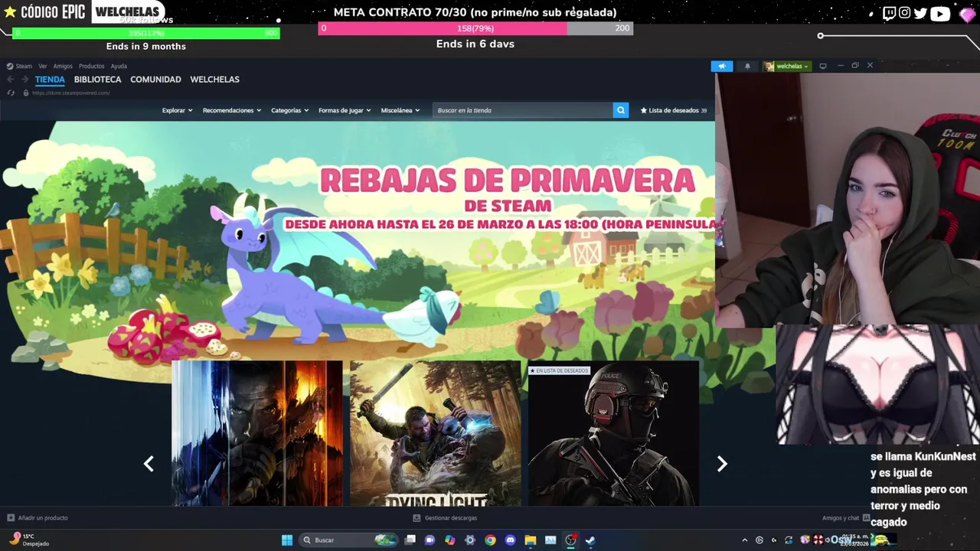Open Copilot from the taskbar
This screenshot has width=980, height=551.
coord(449,540)
